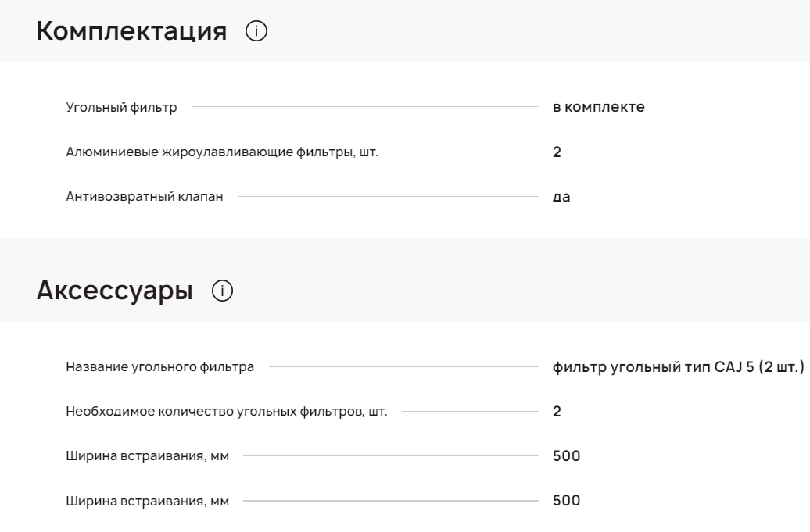The height and width of the screenshot is (532, 810).
Task: Select the first Ширина встраивания label
Action: coord(147,456)
